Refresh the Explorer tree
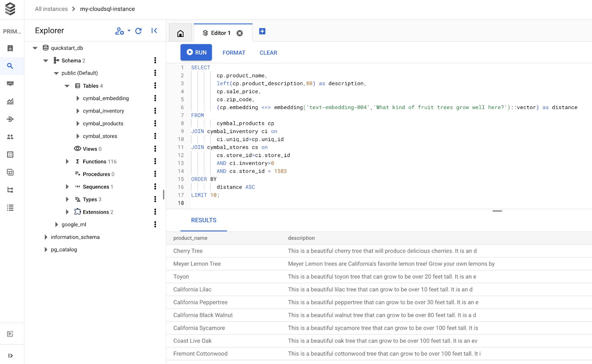The height and width of the screenshot is (364, 592). (x=138, y=31)
